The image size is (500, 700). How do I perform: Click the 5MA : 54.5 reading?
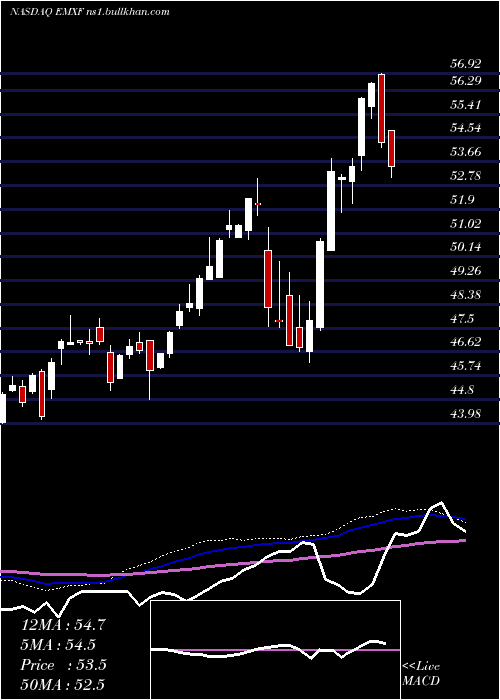58,645
